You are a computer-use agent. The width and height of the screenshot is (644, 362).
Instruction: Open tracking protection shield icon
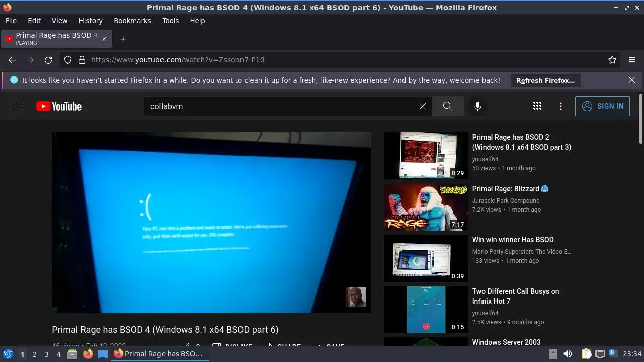[68, 60]
